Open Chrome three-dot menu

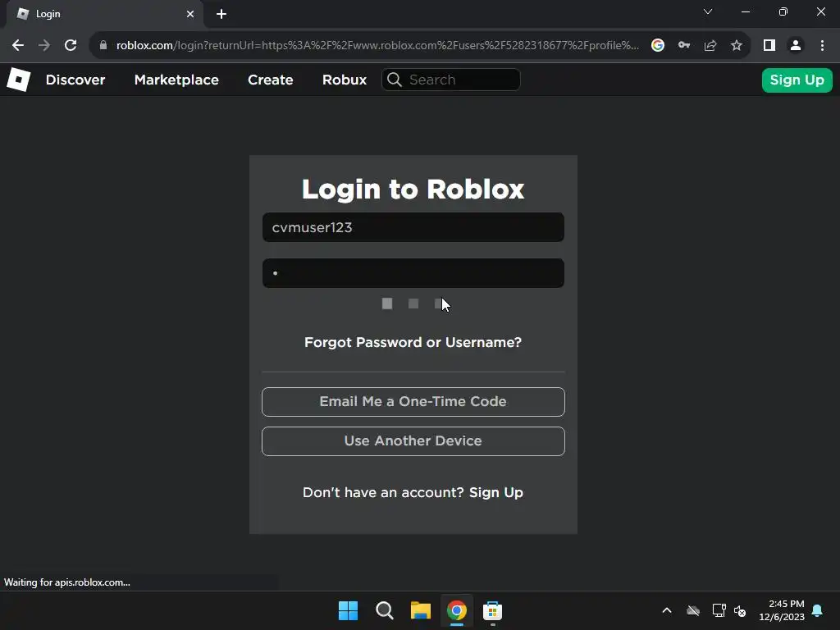point(822,46)
